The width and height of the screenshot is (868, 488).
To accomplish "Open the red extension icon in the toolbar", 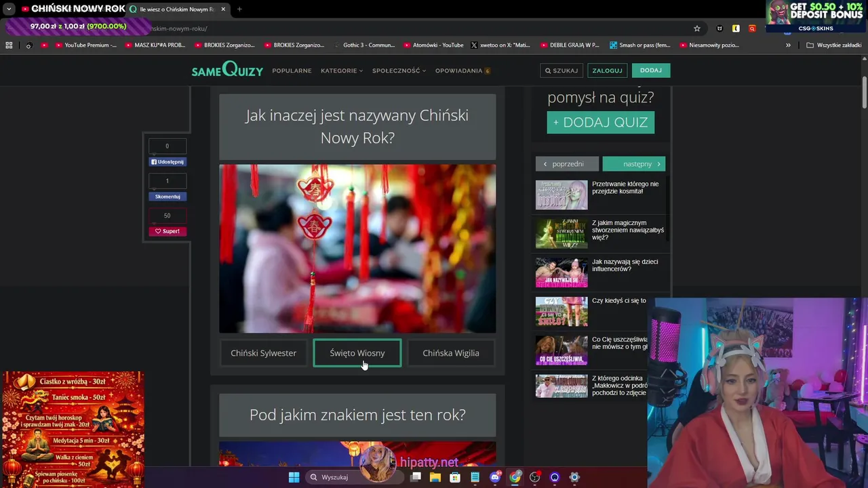I will (752, 28).
